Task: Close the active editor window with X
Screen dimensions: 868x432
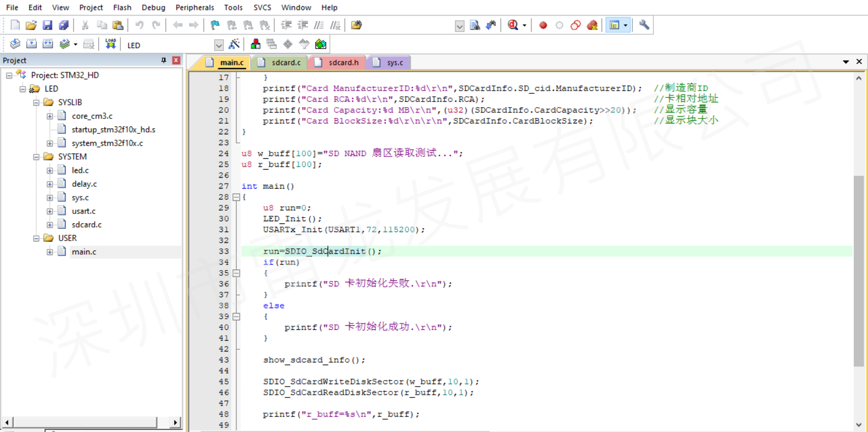Action: 859,62
